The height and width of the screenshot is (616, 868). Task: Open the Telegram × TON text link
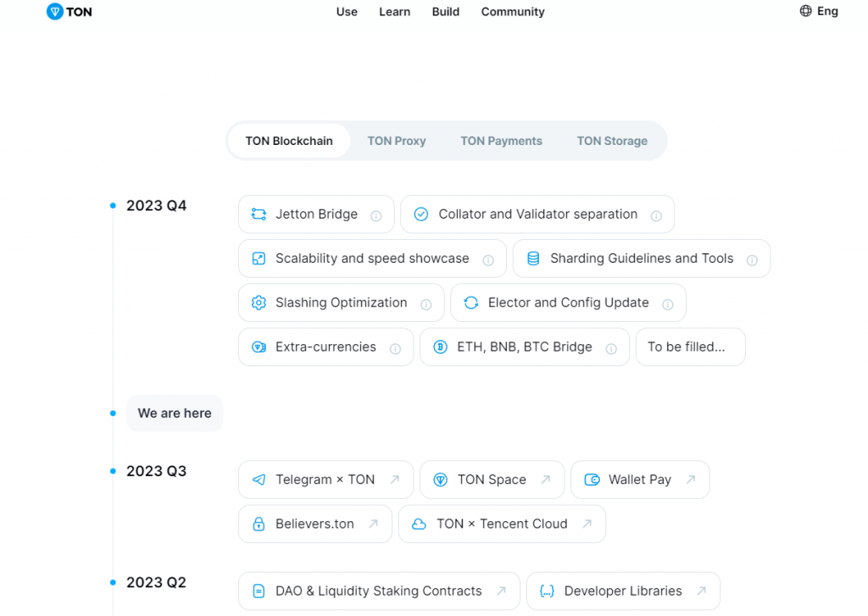pyautogui.click(x=325, y=480)
